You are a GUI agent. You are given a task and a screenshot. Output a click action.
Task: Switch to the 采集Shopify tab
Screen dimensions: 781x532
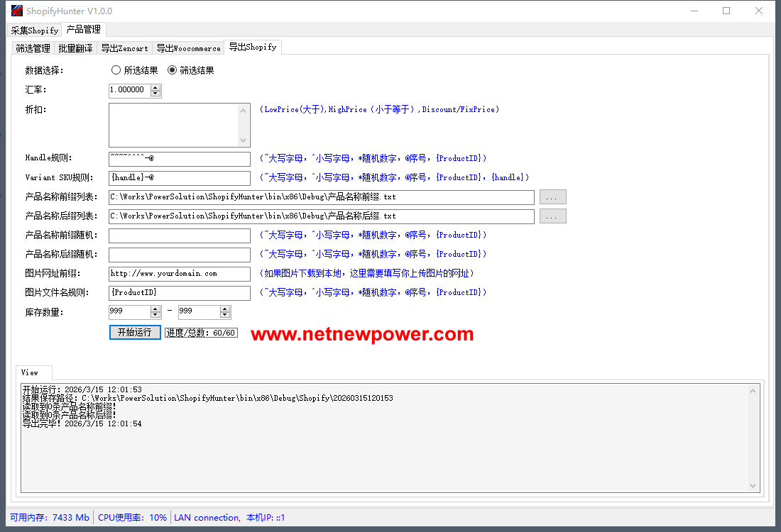pyautogui.click(x=34, y=31)
